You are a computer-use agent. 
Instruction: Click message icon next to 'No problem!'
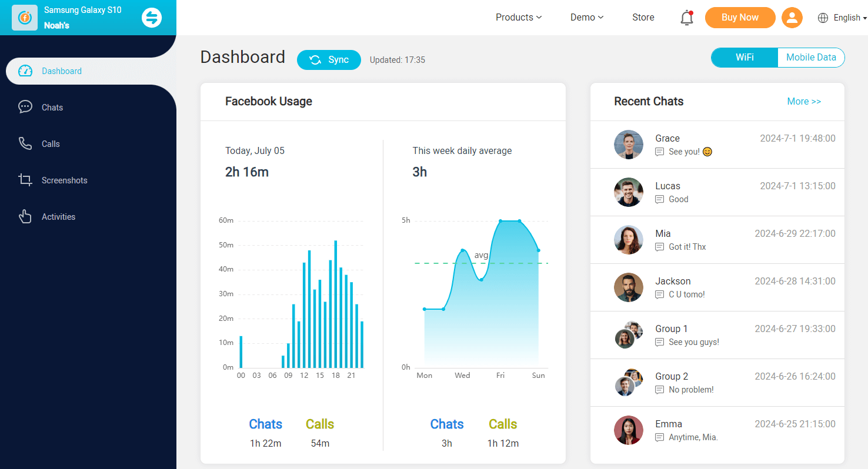pyautogui.click(x=659, y=390)
